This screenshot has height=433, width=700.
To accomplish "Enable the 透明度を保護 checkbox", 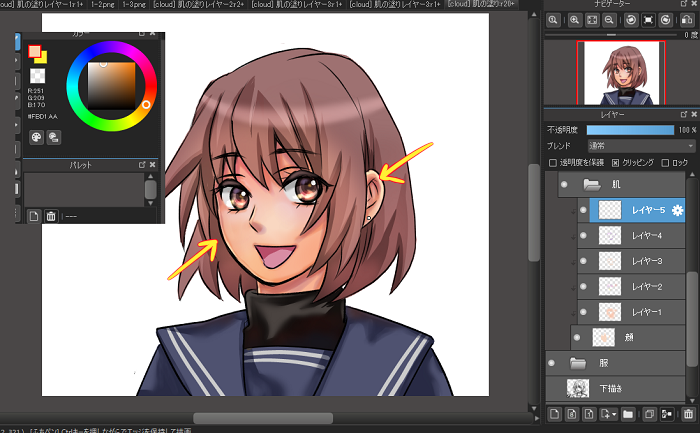I will [554, 162].
